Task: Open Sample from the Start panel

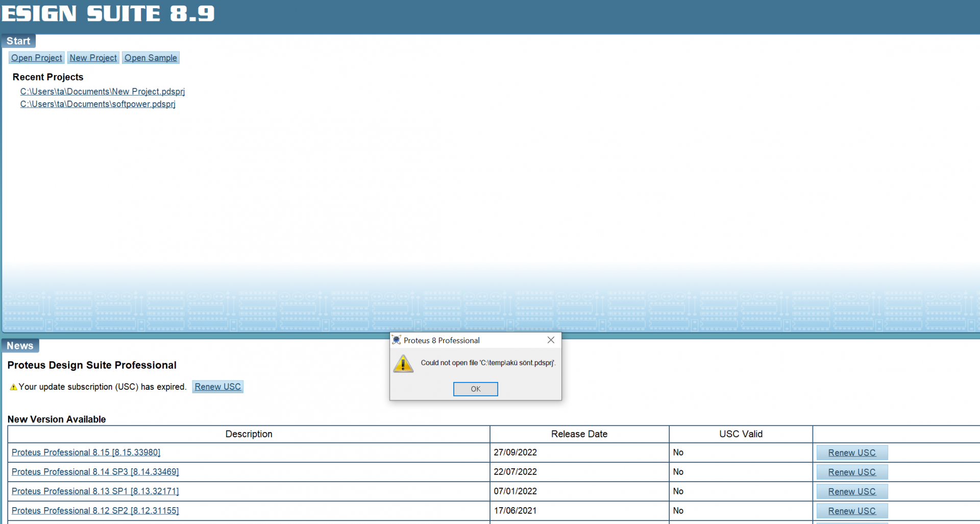Action: point(151,58)
